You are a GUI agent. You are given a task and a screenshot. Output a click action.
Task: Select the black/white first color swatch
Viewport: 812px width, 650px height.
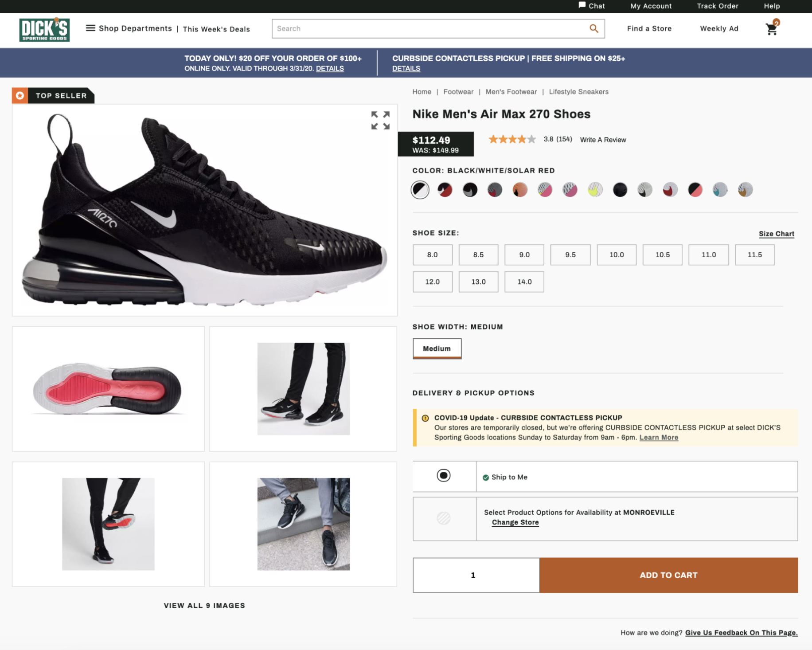tap(420, 190)
